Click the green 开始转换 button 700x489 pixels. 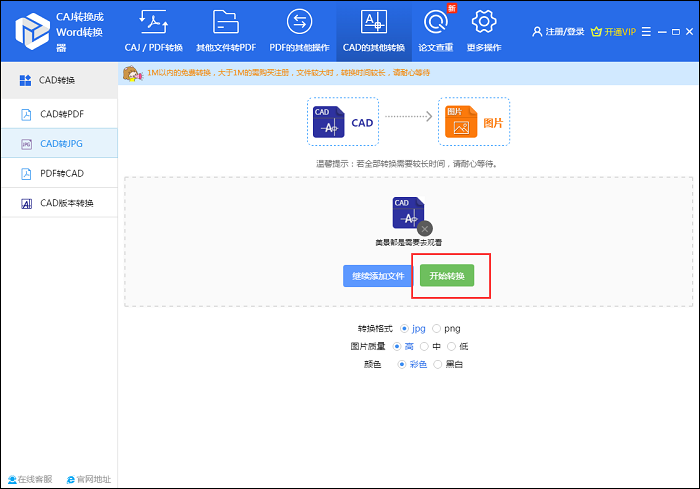[x=446, y=275]
